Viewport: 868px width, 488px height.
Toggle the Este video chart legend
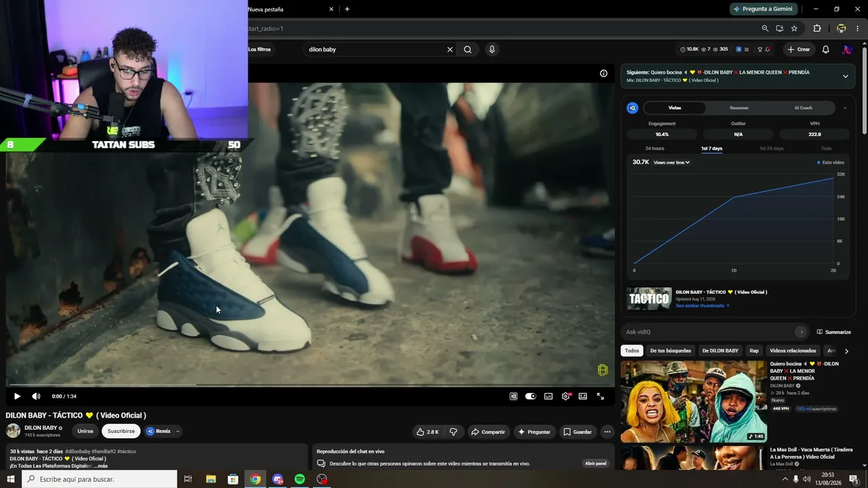click(x=831, y=163)
